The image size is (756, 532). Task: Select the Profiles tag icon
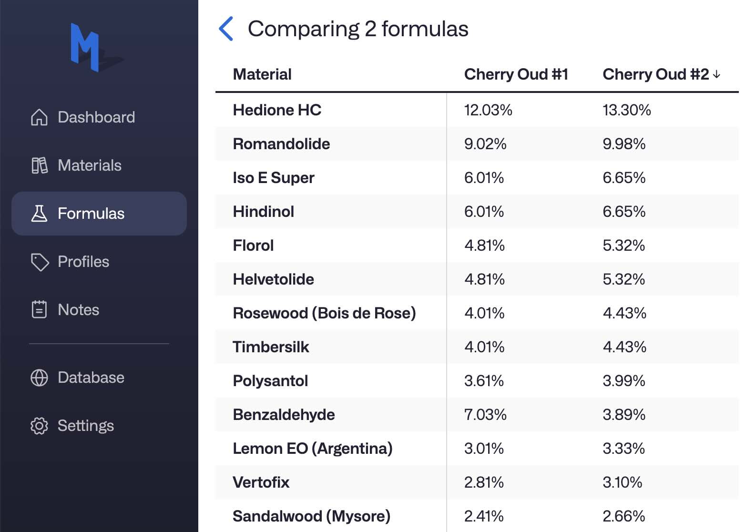point(41,262)
